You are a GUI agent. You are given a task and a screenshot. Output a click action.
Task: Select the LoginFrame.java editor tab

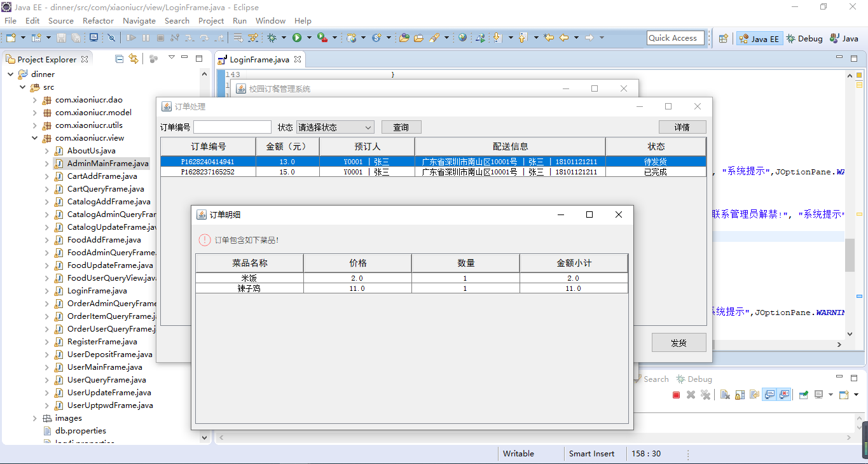(x=259, y=60)
